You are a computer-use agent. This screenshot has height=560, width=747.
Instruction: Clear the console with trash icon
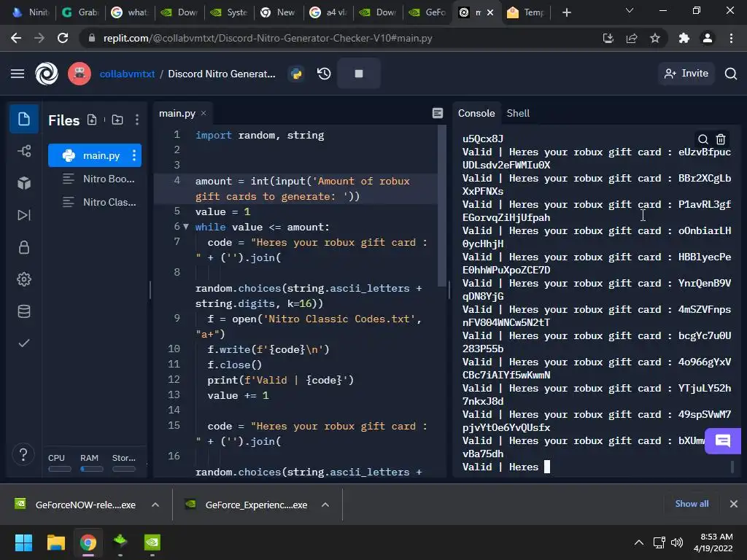(x=721, y=139)
